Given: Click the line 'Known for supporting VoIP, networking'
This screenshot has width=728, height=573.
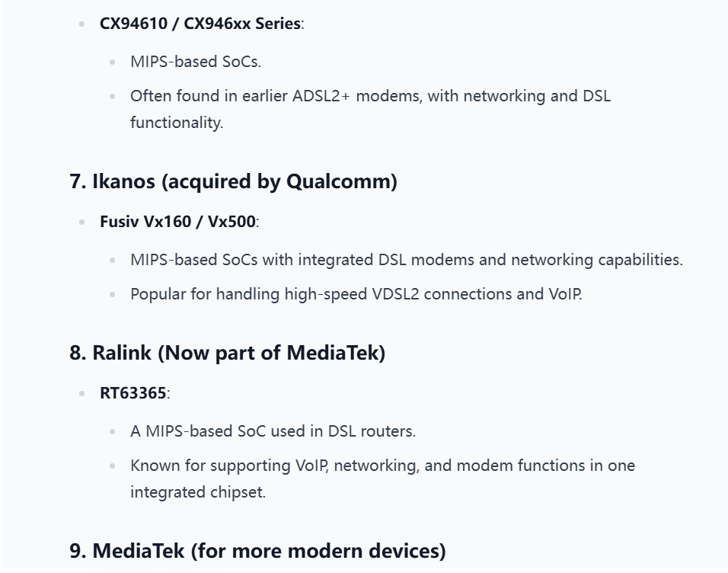Looking at the screenshot, I should [x=382, y=466].
